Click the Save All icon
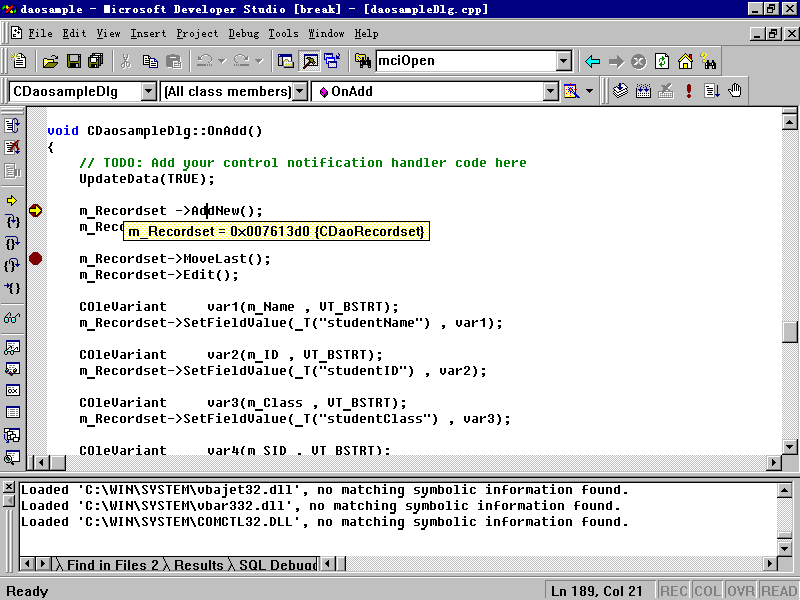800x600 pixels. coord(96,61)
